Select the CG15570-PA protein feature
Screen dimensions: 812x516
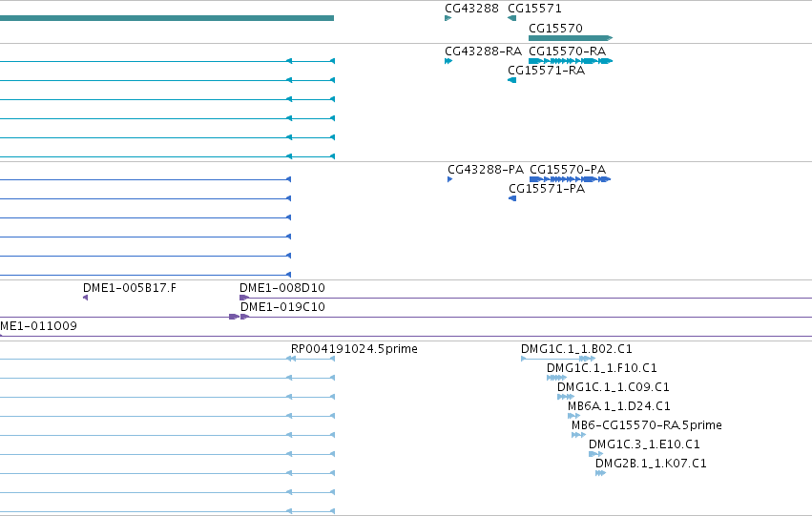(571, 179)
